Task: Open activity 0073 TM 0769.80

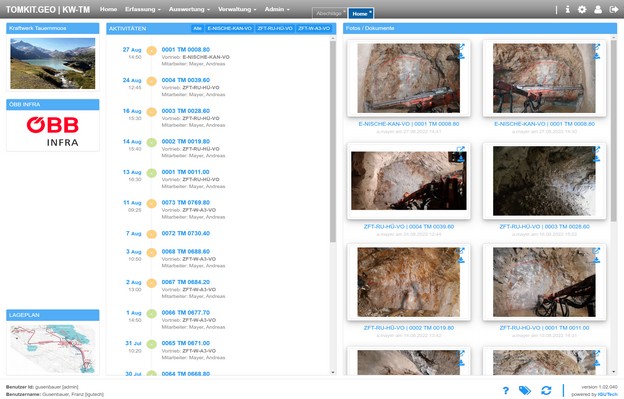Action: click(185, 202)
